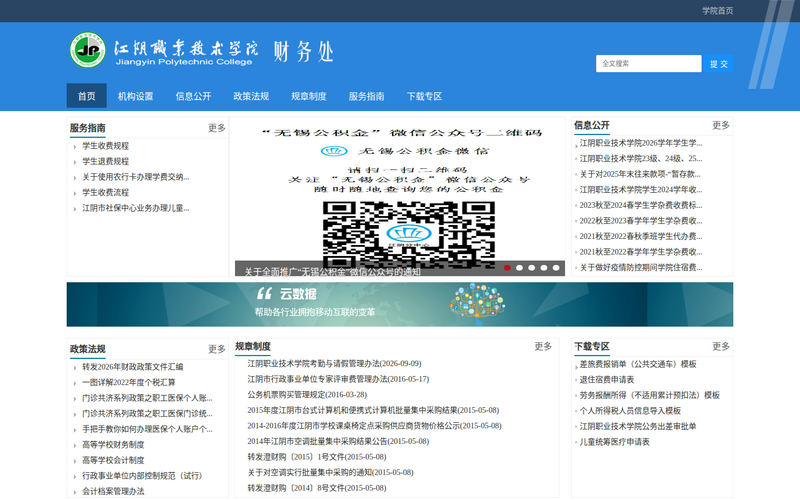The height and width of the screenshot is (500, 800).
Task: Select 服务指南 in the navigation bar
Action: [x=366, y=96]
